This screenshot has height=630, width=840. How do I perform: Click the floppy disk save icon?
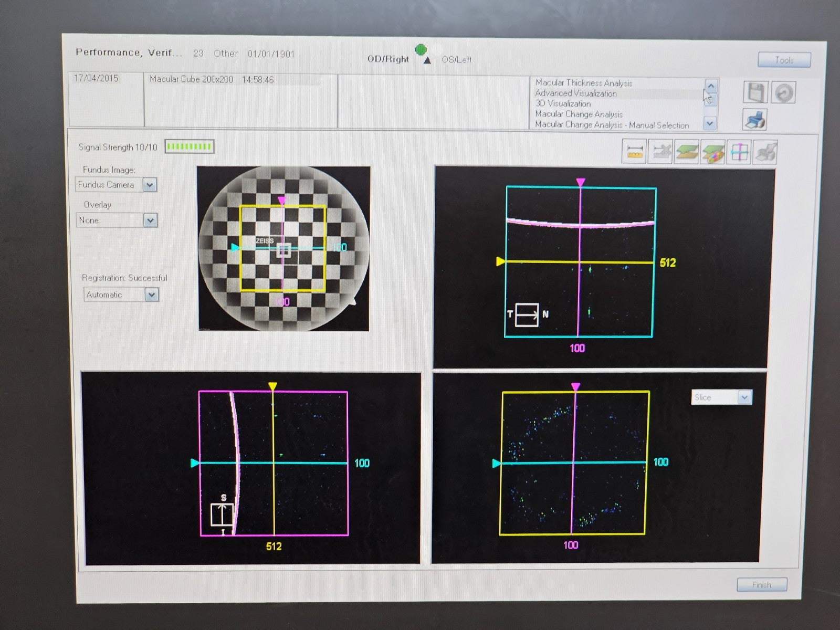point(755,93)
